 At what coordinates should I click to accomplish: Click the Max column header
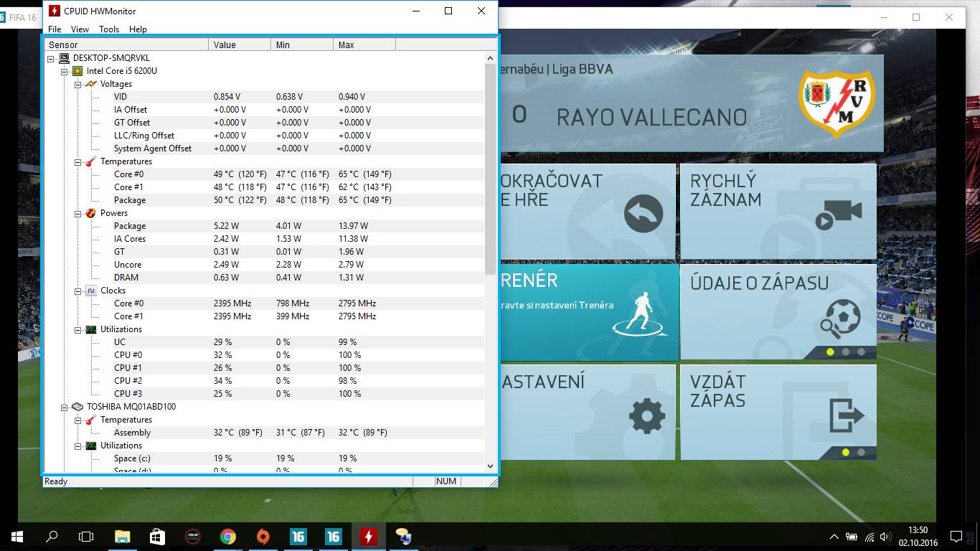364,44
